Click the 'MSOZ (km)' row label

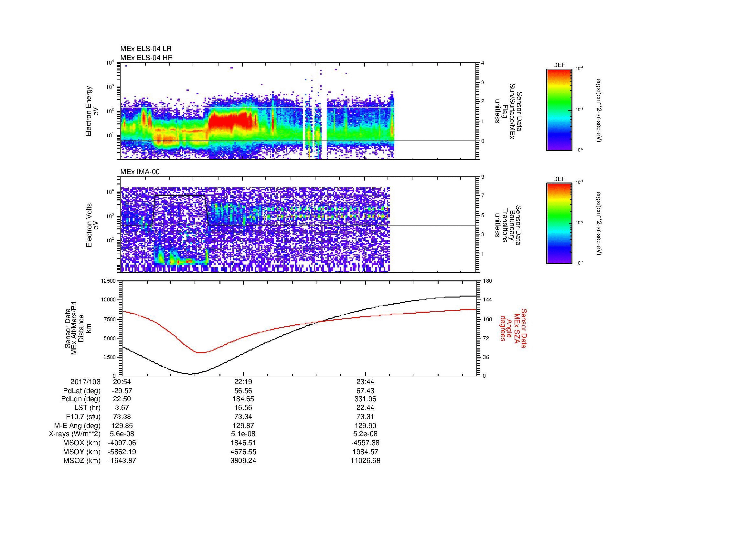tap(82, 461)
